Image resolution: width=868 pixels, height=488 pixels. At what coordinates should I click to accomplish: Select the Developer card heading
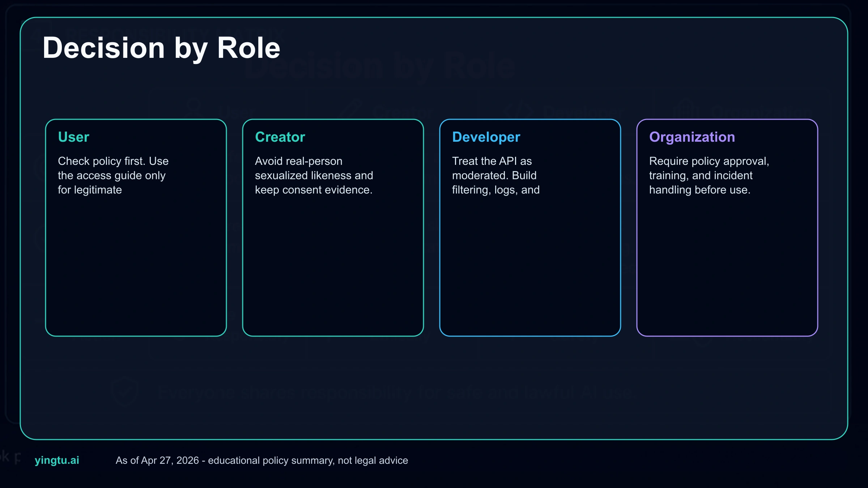486,137
